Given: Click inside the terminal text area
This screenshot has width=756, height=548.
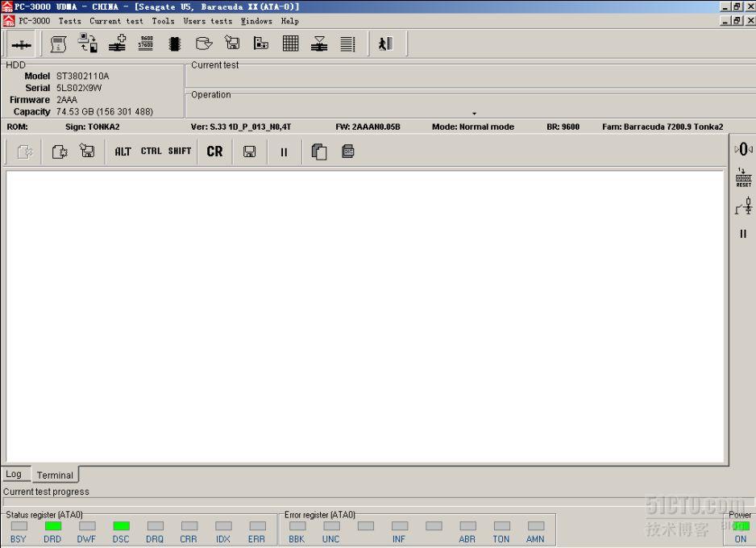Looking at the screenshot, I should pos(365,316).
